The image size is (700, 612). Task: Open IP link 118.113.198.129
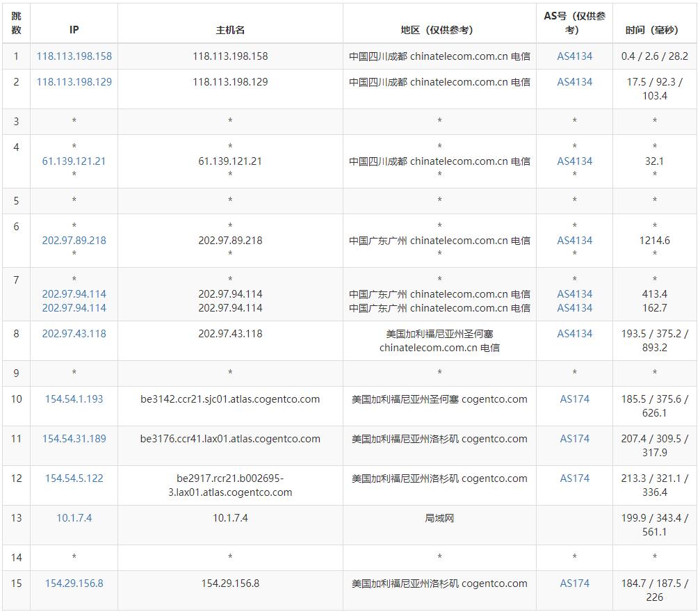tap(74, 82)
